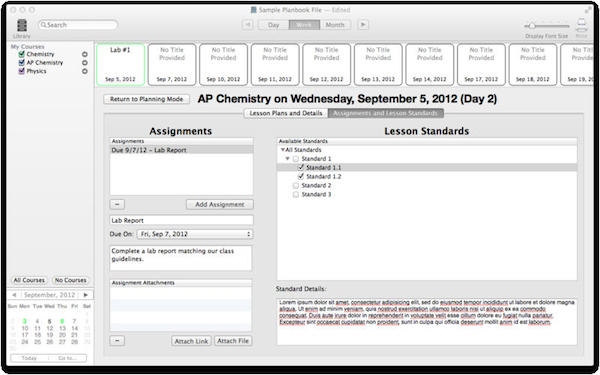Check the Standard 2 checkbox
The height and width of the screenshot is (375, 600).
click(x=295, y=186)
